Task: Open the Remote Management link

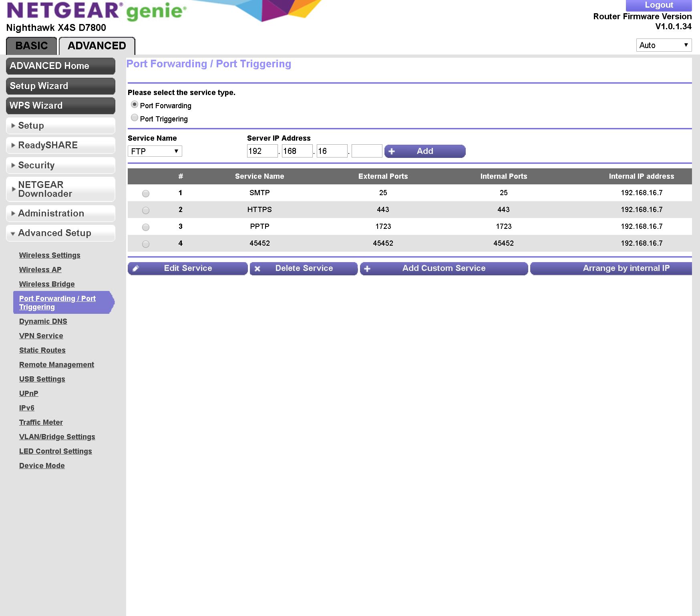Action: pyautogui.click(x=56, y=365)
